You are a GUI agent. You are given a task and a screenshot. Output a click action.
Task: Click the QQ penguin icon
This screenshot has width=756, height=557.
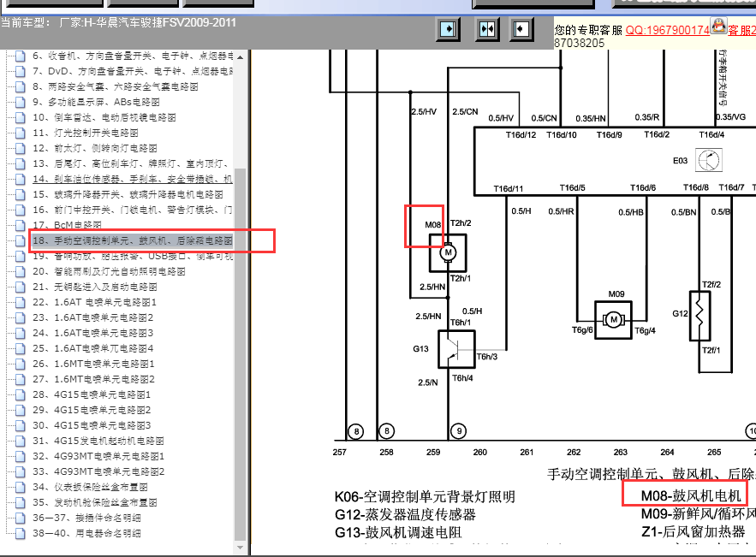[x=718, y=26]
